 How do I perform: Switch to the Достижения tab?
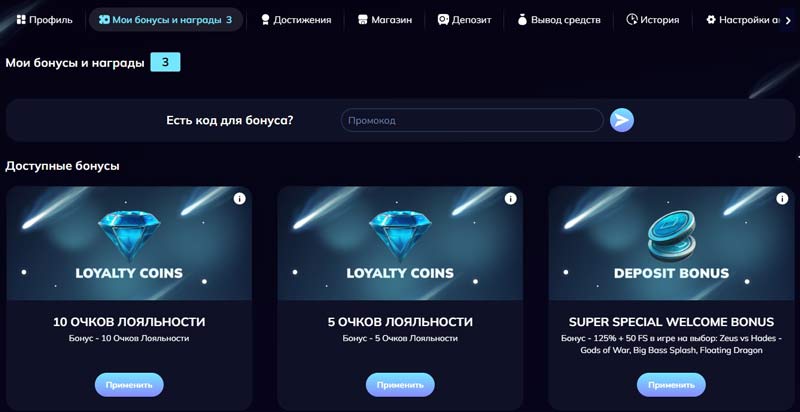296,19
